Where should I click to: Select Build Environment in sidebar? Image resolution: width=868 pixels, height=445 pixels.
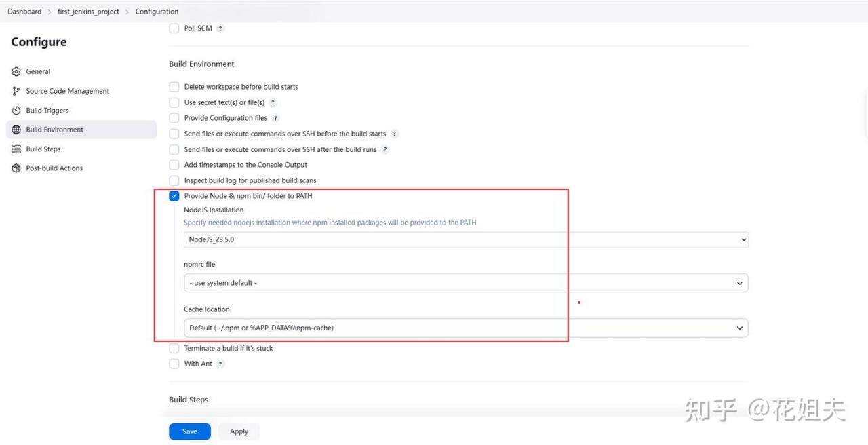tap(81, 130)
